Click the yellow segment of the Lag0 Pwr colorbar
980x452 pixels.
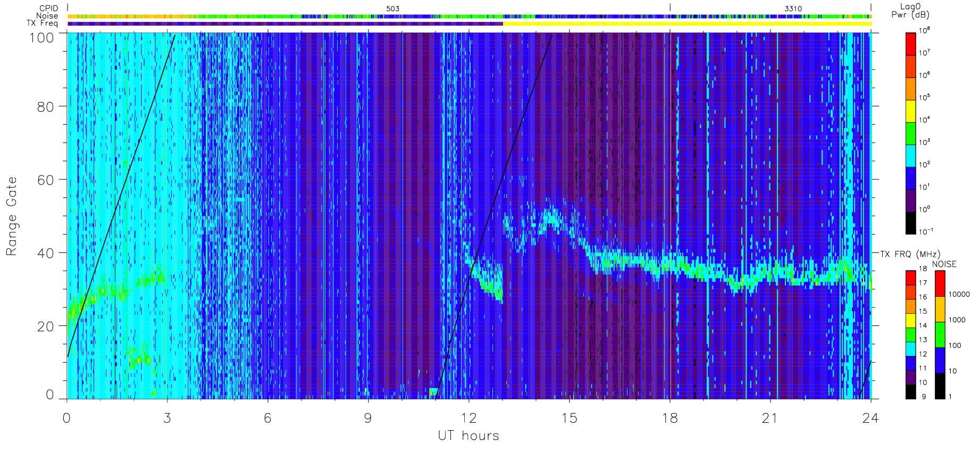pyautogui.click(x=910, y=111)
